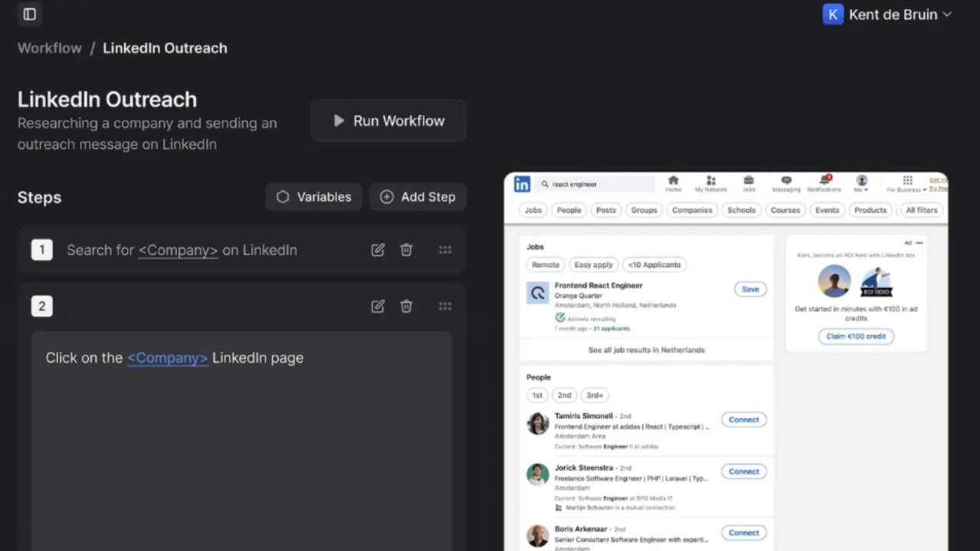This screenshot has width=980, height=551.
Task: Toggle the Easy apply filter chip
Action: 593,265
